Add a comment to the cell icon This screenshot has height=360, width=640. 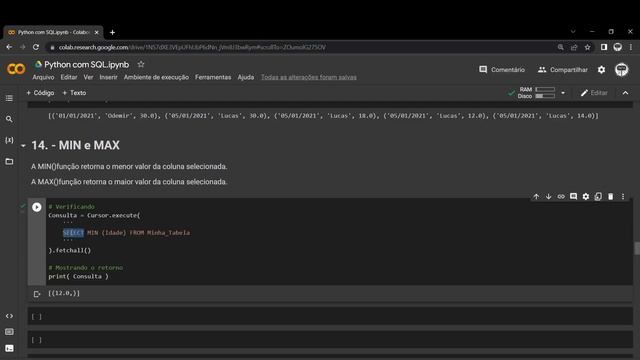(x=573, y=197)
